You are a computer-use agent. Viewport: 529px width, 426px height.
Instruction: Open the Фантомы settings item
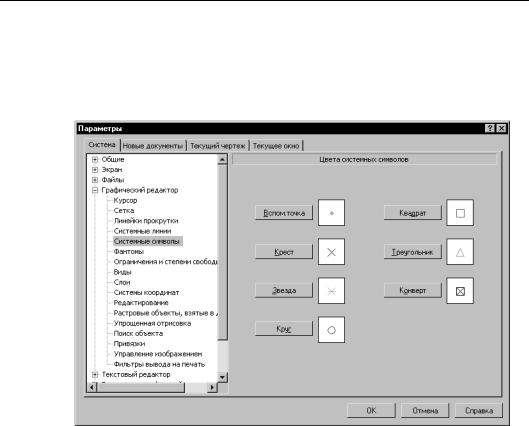click(x=129, y=252)
